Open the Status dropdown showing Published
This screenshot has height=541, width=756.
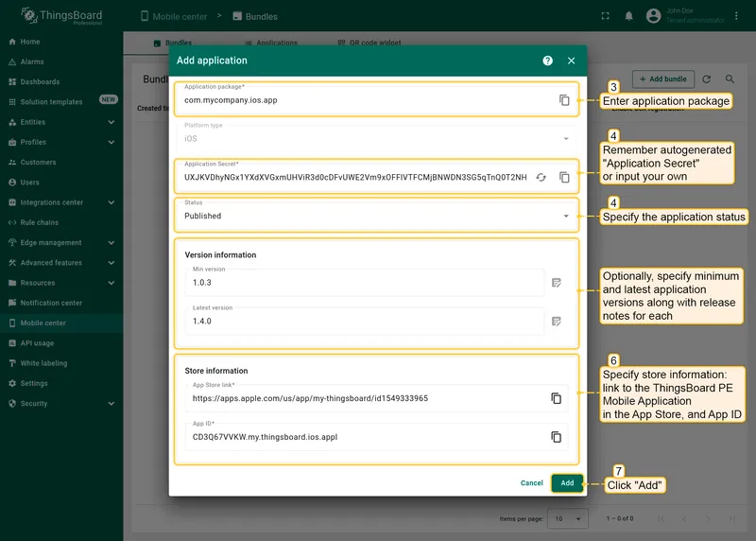(x=376, y=215)
